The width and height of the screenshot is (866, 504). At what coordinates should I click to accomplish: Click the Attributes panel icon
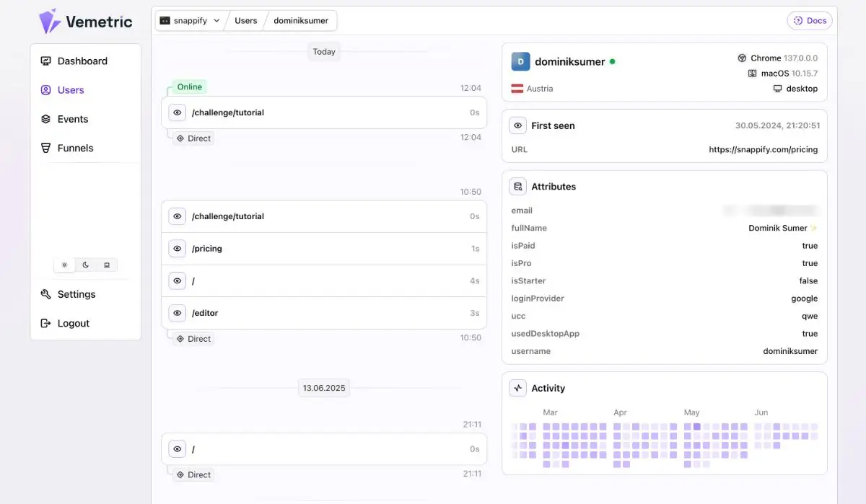517,187
